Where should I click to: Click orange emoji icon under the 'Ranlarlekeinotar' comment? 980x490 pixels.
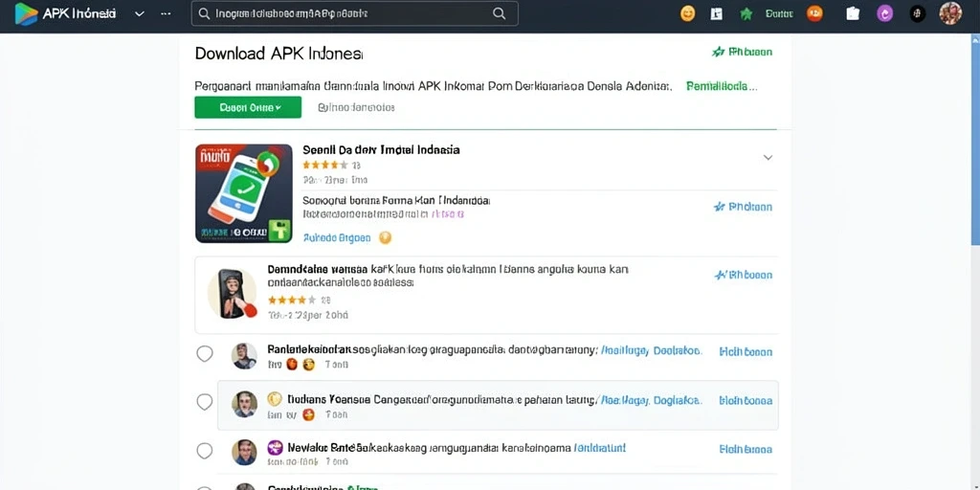click(308, 365)
